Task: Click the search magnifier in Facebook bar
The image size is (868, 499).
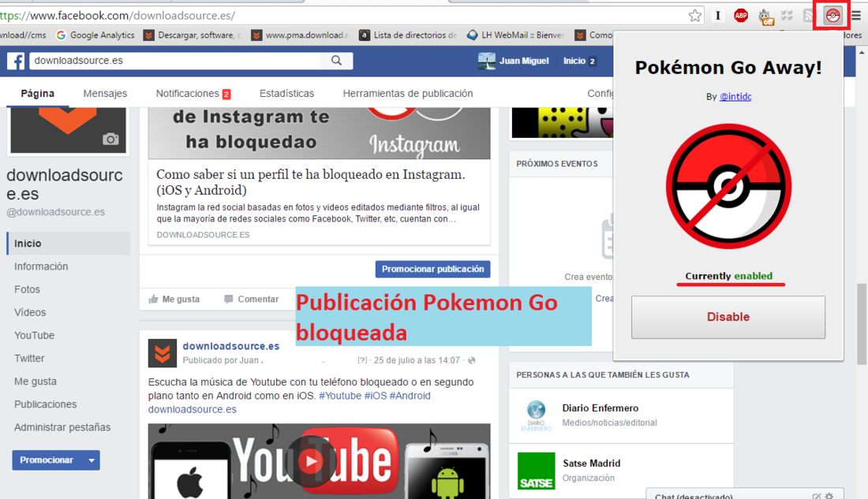Action: tap(337, 60)
